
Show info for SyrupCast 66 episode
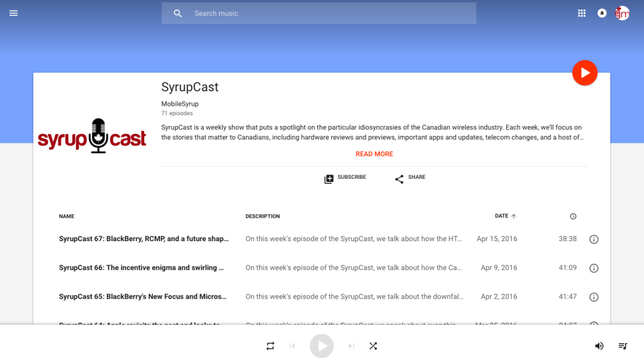pyautogui.click(x=594, y=268)
